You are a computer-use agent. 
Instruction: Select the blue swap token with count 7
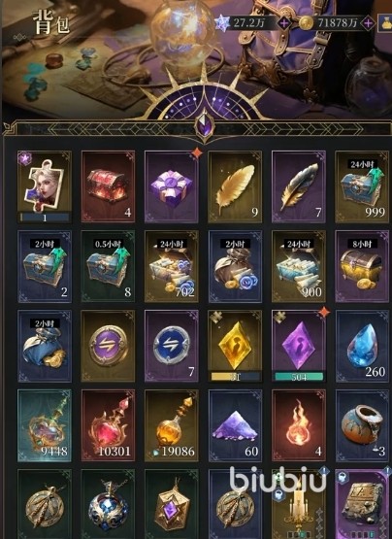[172, 346]
